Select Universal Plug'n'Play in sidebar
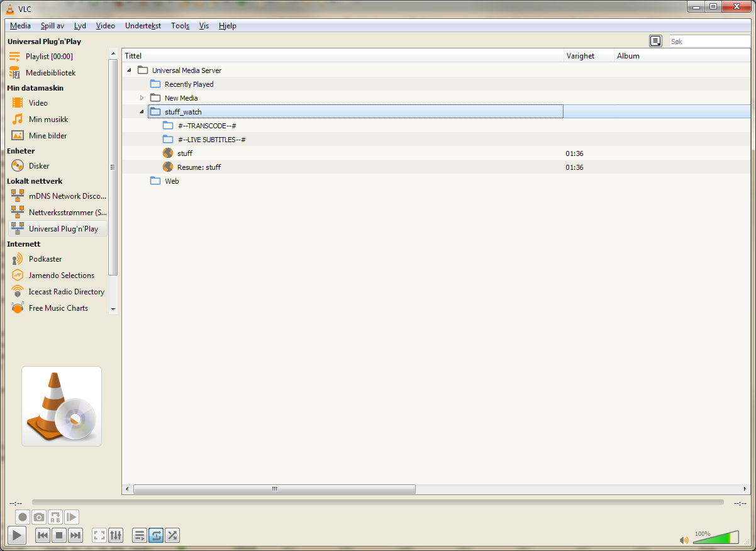Viewport: 756px width, 551px height. 57,229
